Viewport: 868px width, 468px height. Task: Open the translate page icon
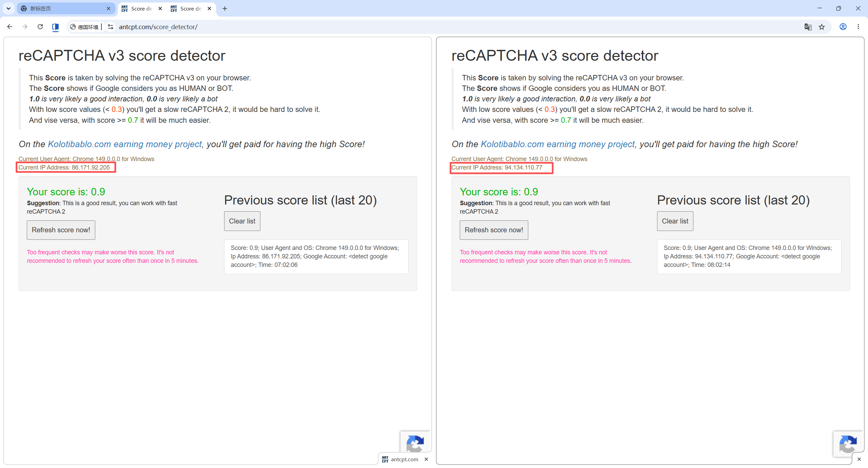click(808, 27)
